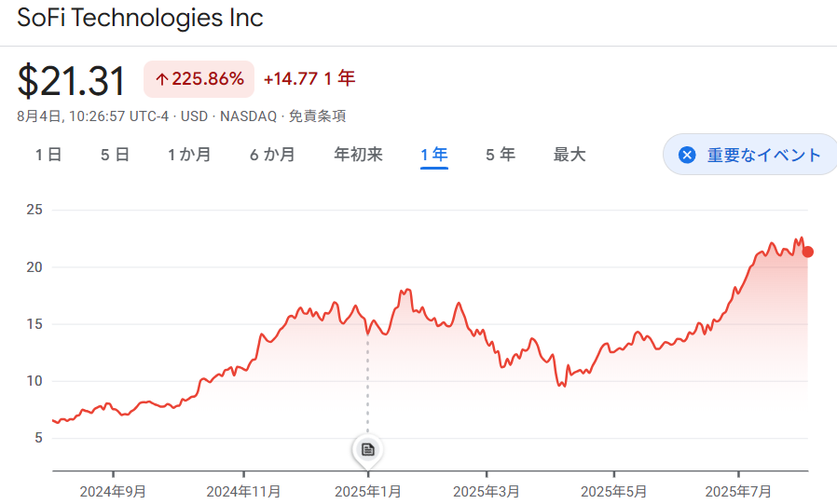Viewport: 837px width, 504px height.
Task: Click the 2025年1月 axis label
Action: 368,491
